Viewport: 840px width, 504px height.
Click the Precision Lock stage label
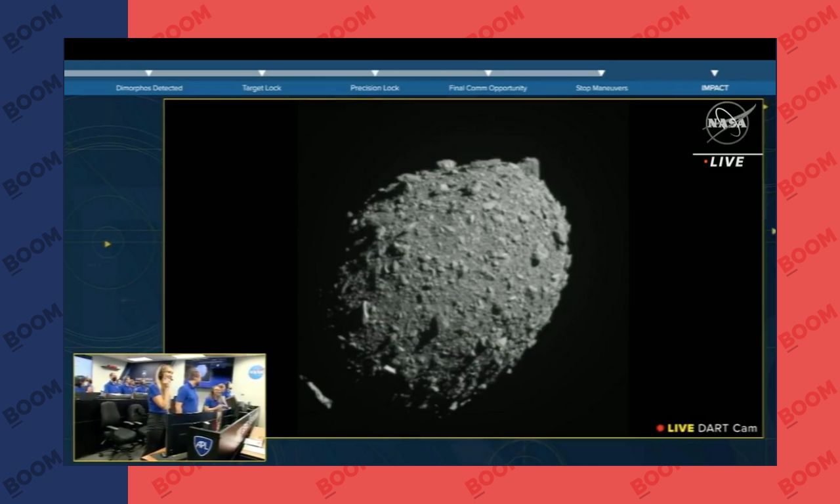[x=375, y=88]
